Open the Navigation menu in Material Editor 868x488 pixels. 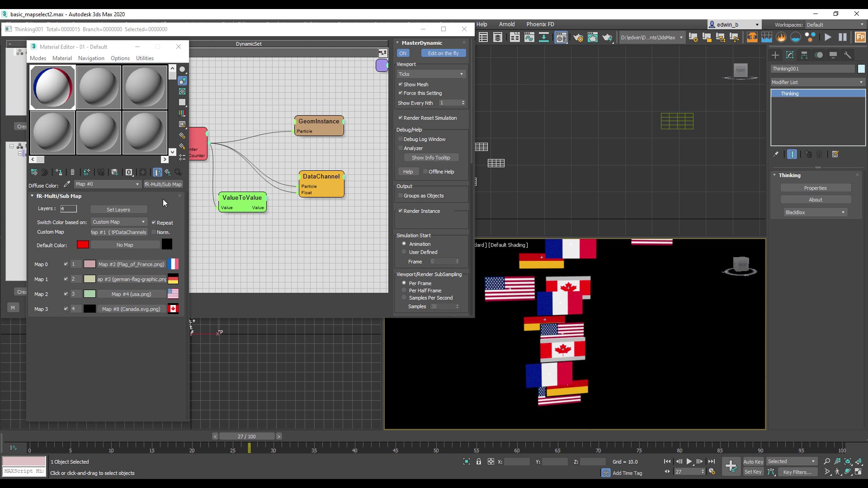(x=91, y=58)
